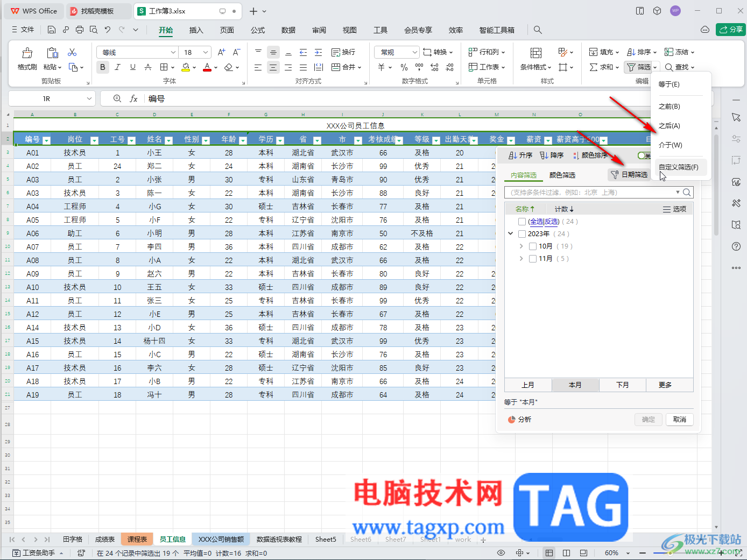Check the 2023年 checkbox

pyautogui.click(x=522, y=234)
